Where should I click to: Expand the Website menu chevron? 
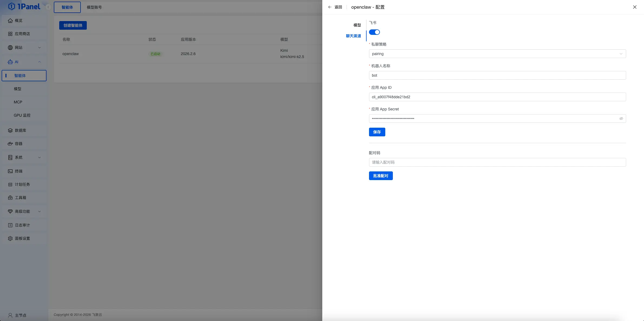[39, 48]
